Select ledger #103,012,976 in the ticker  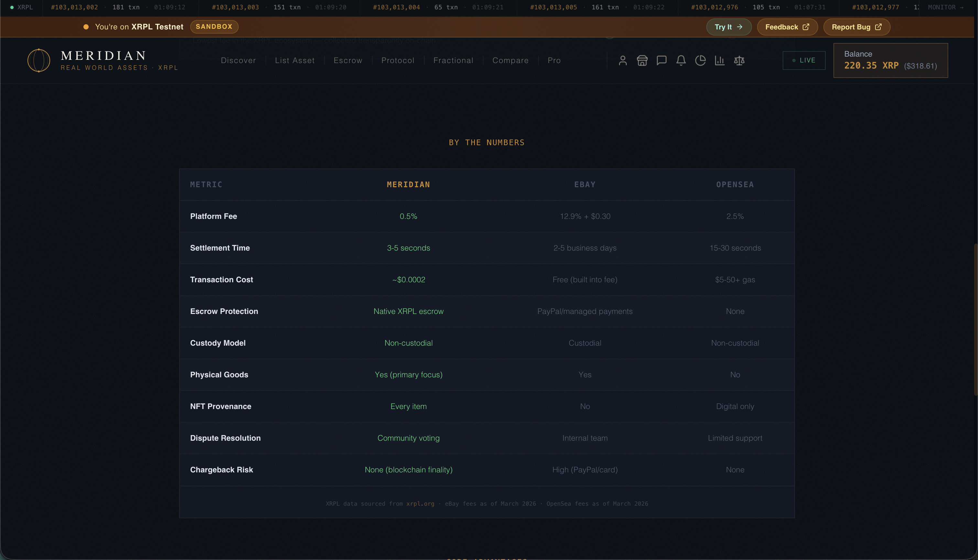tap(714, 7)
